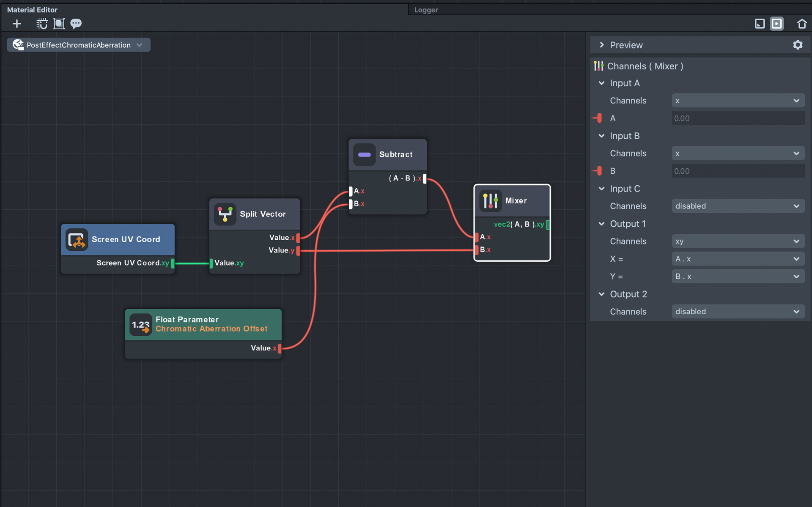
Task: Click the Screen UV Coord node icon
Action: pos(77,239)
